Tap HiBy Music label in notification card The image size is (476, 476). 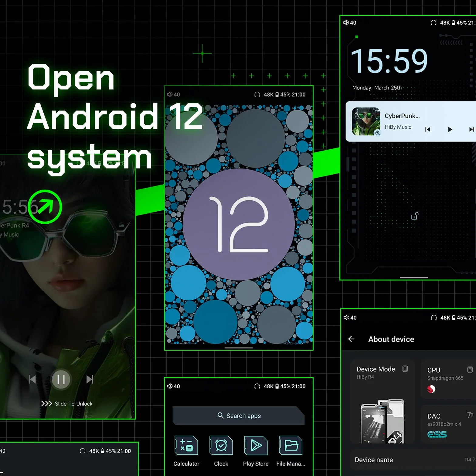(x=398, y=127)
